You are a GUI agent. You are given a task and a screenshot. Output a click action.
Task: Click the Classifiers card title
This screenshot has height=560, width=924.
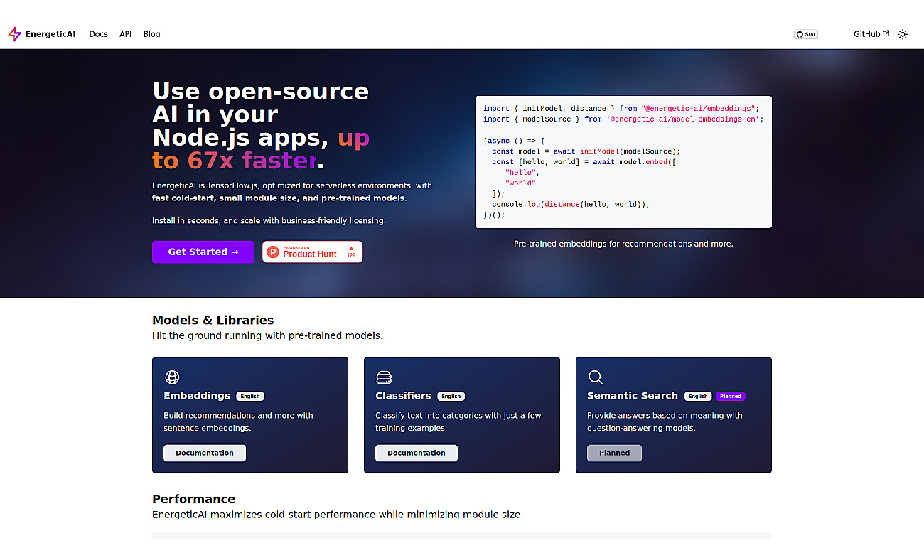tap(403, 396)
